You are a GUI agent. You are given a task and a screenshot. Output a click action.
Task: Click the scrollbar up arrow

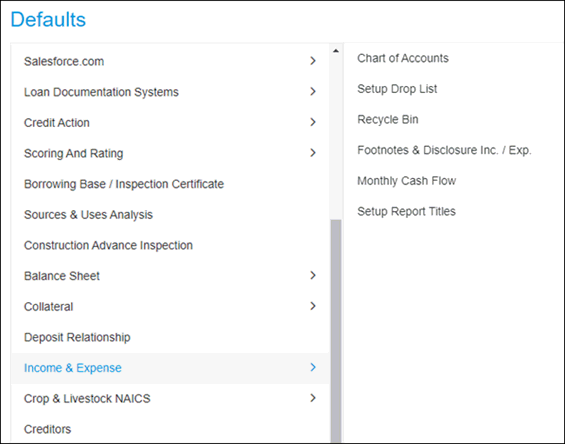tap(336, 51)
